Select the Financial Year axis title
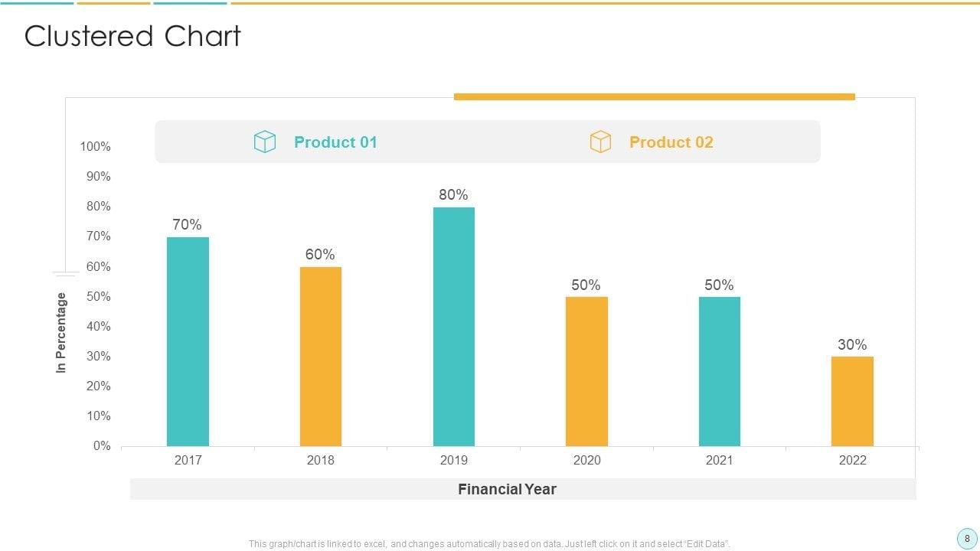The width and height of the screenshot is (980, 551). [x=507, y=489]
